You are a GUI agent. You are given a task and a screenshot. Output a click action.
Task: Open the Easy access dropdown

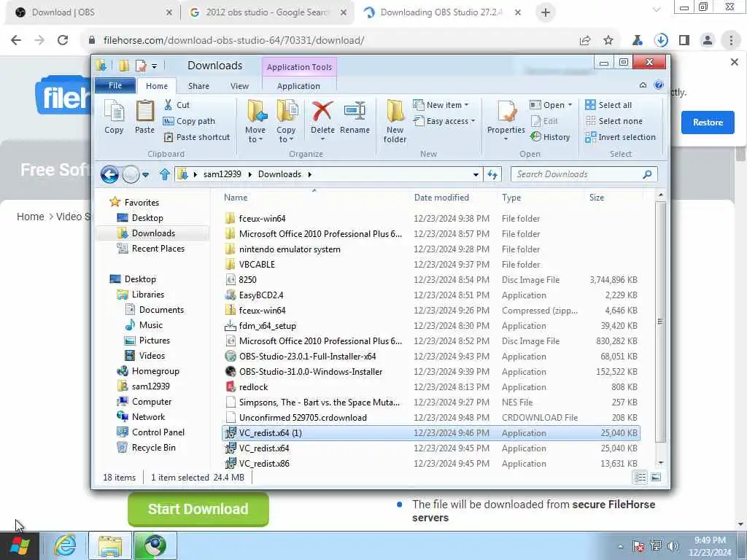pyautogui.click(x=444, y=121)
